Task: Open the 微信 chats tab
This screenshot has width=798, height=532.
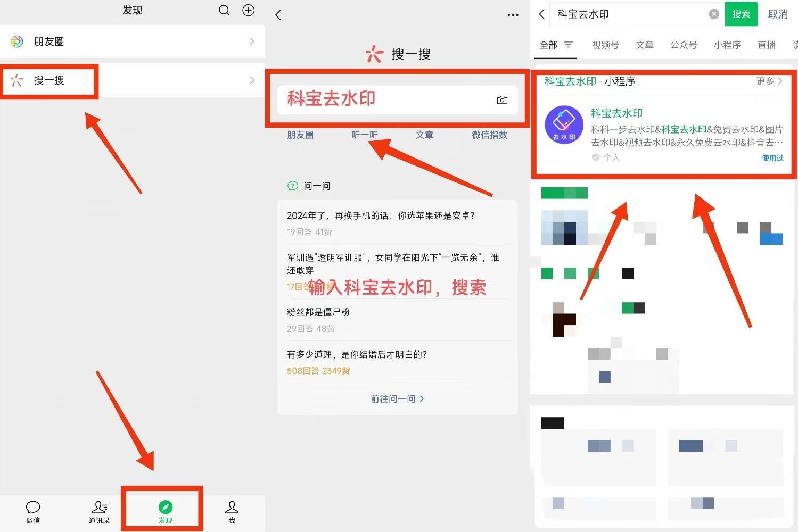Action: 33,512
